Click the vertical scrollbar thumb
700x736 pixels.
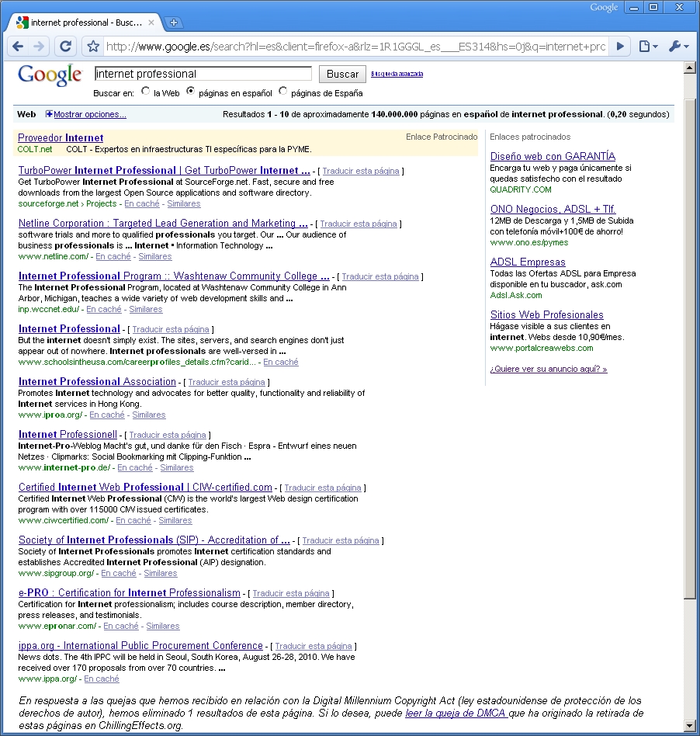pos(689,349)
